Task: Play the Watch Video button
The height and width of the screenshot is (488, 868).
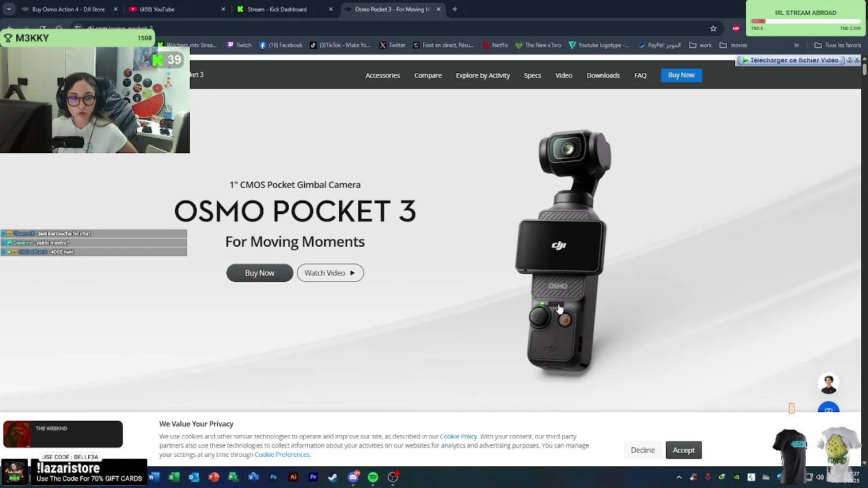Action: tap(330, 273)
